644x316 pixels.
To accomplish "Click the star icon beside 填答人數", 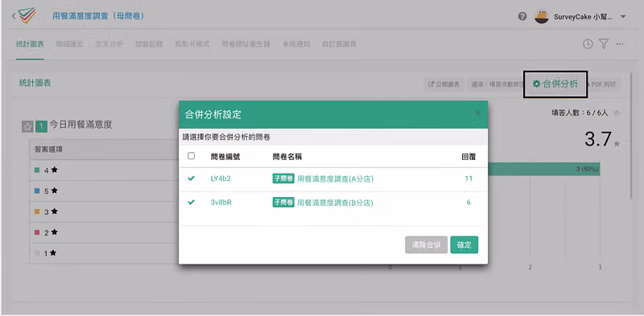I will tap(617, 113).
